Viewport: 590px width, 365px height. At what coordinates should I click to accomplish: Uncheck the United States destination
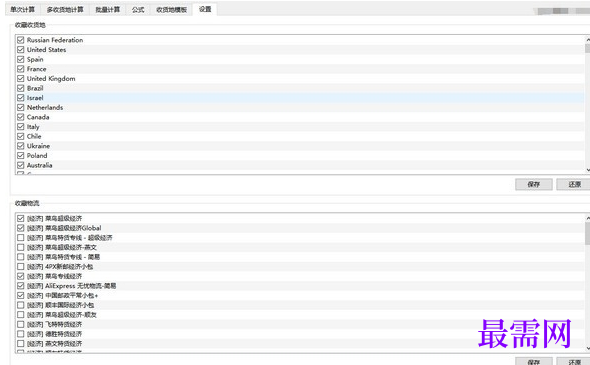[x=21, y=50]
